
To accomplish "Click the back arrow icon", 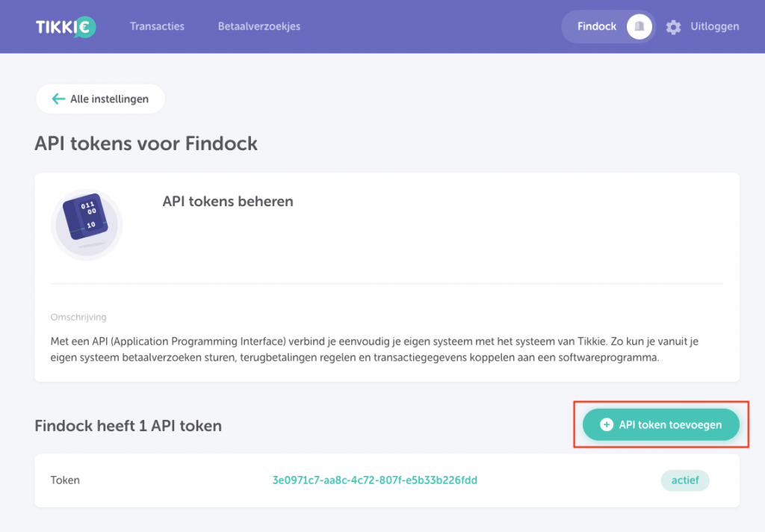I will 58,99.
